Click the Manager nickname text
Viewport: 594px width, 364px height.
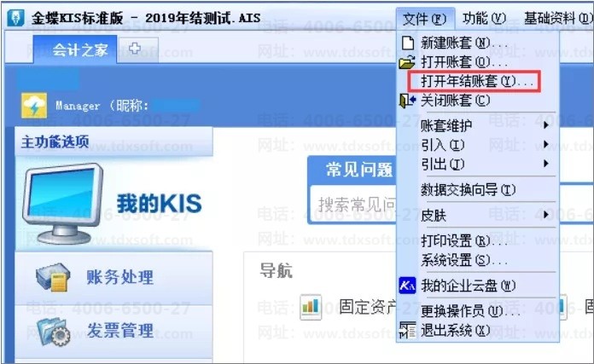pos(102,106)
